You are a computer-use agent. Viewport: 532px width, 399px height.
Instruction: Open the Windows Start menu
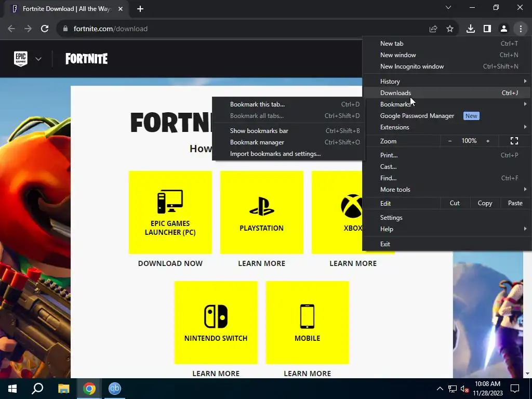click(x=12, y=389)
